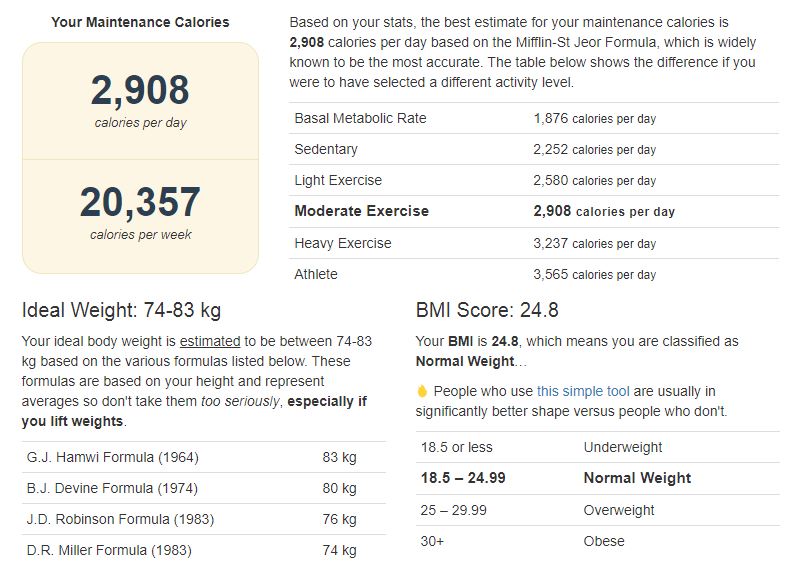Select the Athlete activity level label

316,274
